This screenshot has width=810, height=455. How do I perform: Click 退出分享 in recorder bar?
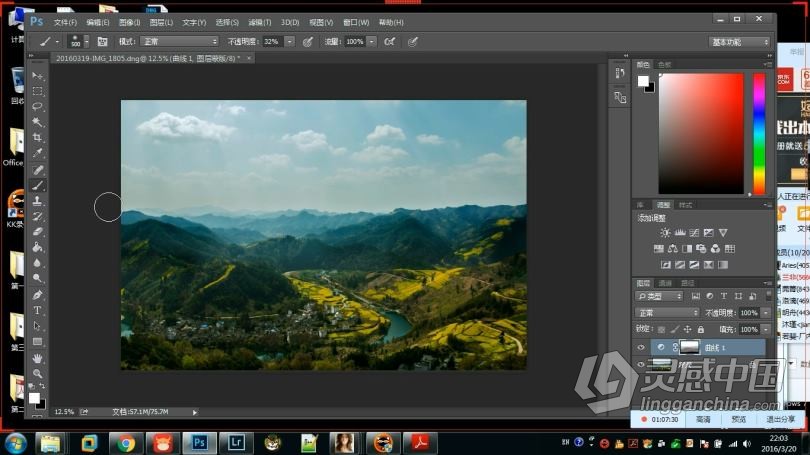pos(781,420)
